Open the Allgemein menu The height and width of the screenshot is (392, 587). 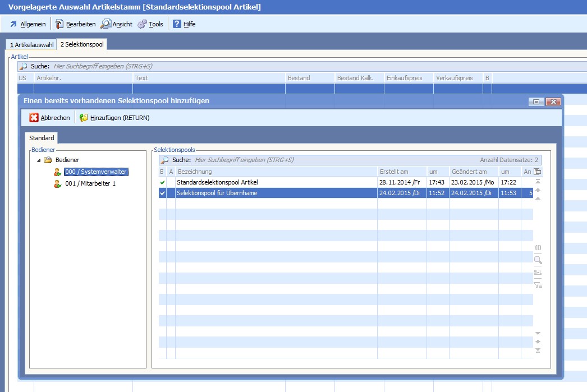tap(27, 24)
